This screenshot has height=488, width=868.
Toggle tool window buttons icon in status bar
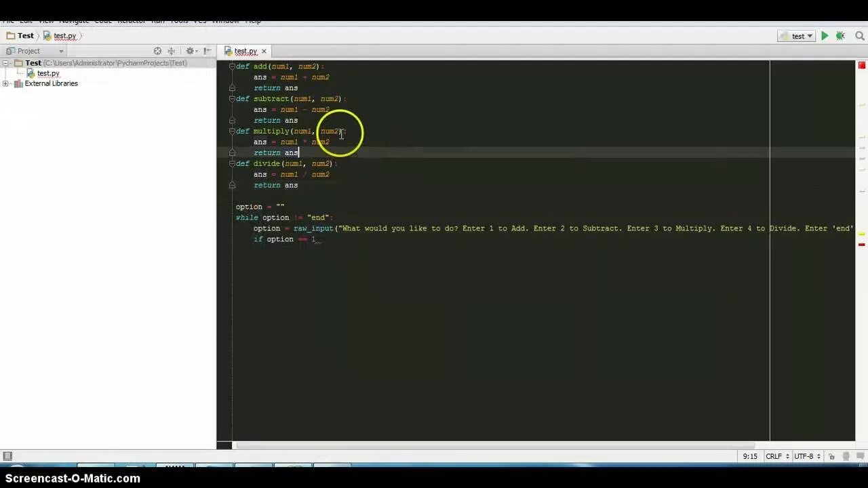pos(7,456)
